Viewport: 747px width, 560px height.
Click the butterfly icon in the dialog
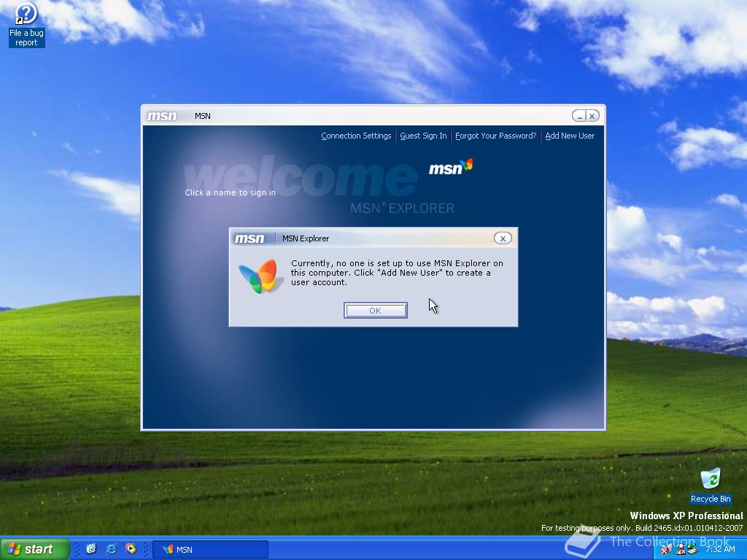(259, 276)
